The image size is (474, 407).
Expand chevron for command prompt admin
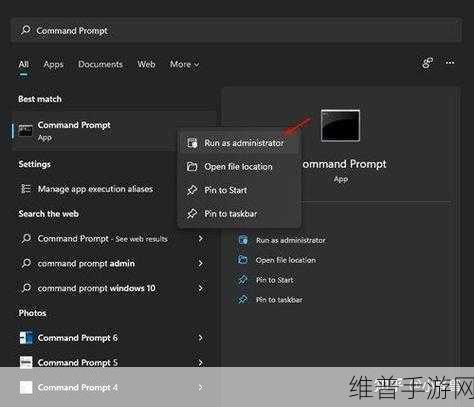click(200, 263)
